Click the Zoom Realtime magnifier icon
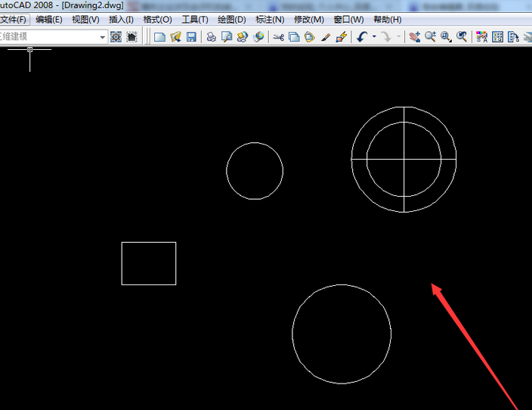532x410 pixels. pyautogui.click(x=430, y=36)
